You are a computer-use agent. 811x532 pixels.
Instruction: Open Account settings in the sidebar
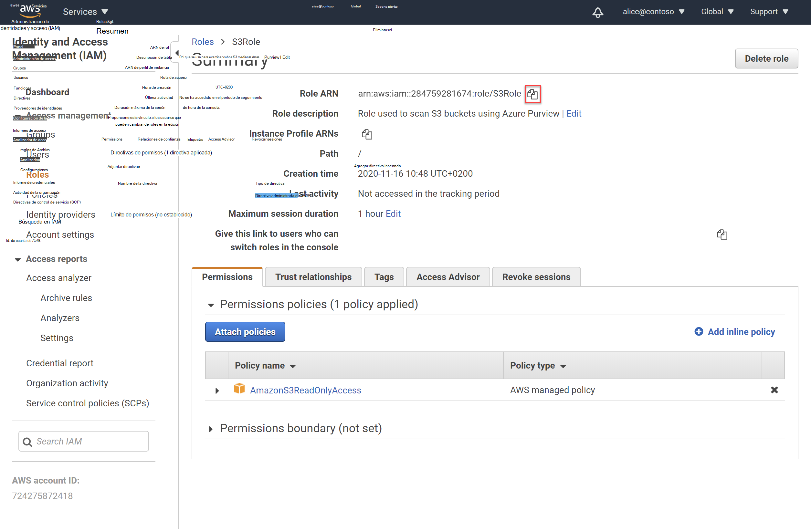[x=60, y=235]
